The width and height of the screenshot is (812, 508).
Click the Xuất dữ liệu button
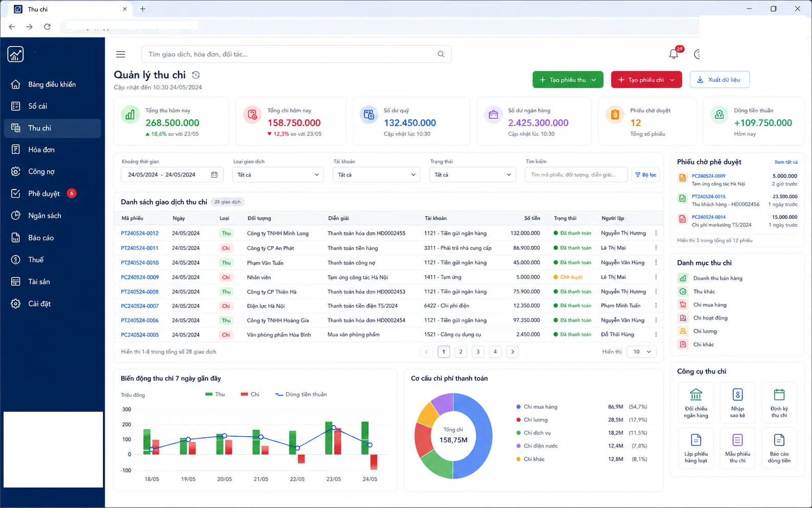pyautogui.click(x=719, y=80)
